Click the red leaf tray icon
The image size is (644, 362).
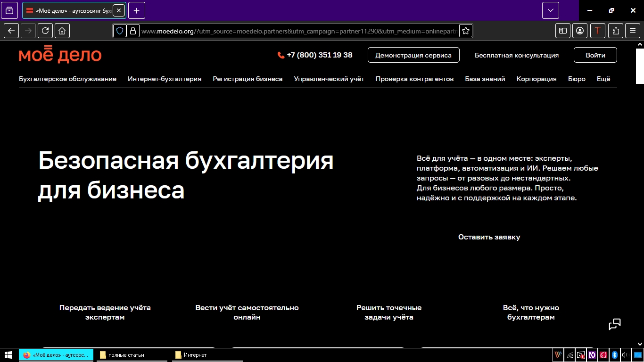(x=603, y=355)
